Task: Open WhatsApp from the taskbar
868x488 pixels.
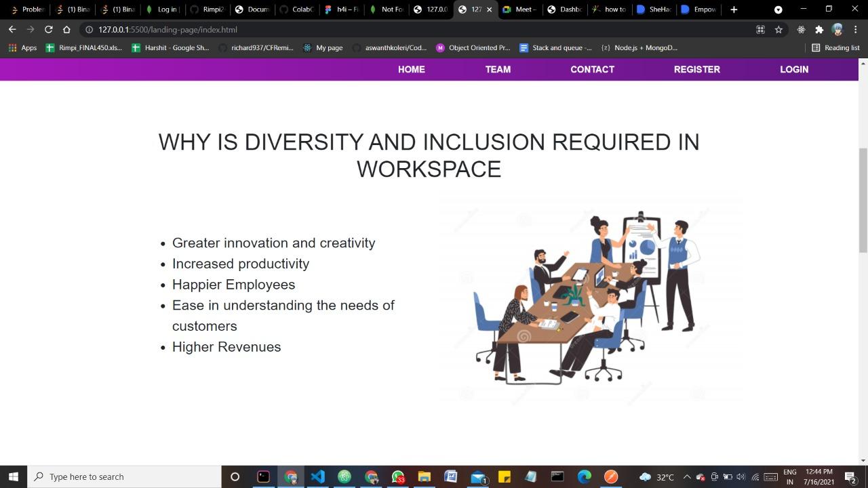Action: click(398, 476)
